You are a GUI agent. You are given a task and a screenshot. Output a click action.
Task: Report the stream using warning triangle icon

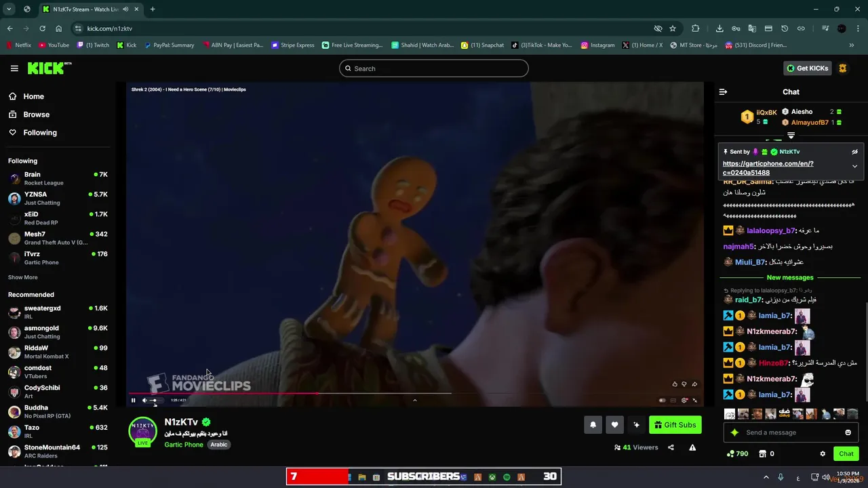[x=692, y=447]
